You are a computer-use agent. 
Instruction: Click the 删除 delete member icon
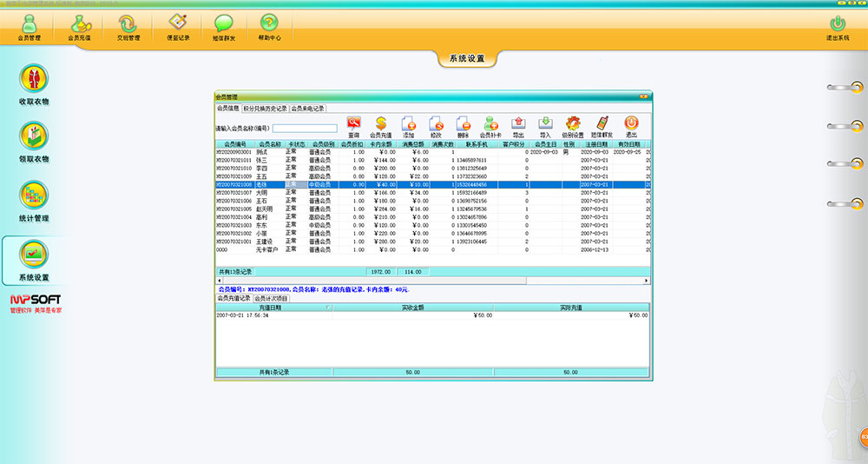(x=463, y=124)
